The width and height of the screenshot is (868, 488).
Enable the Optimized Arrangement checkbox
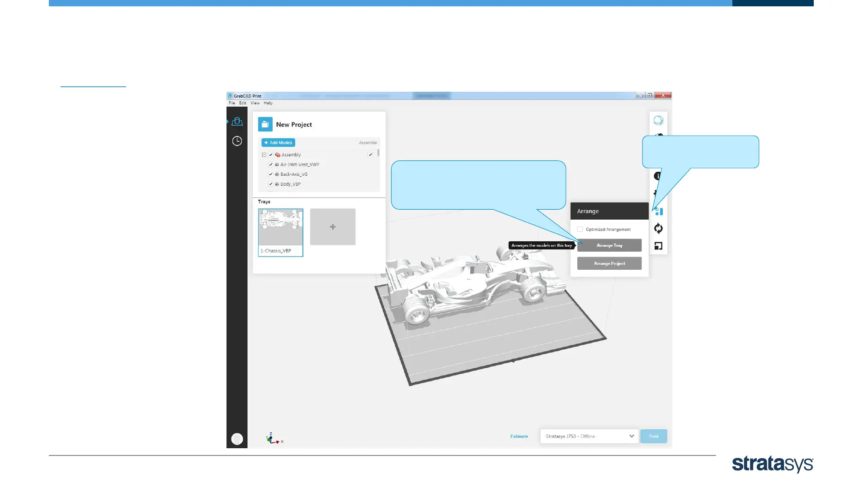(x=580, y=229)
